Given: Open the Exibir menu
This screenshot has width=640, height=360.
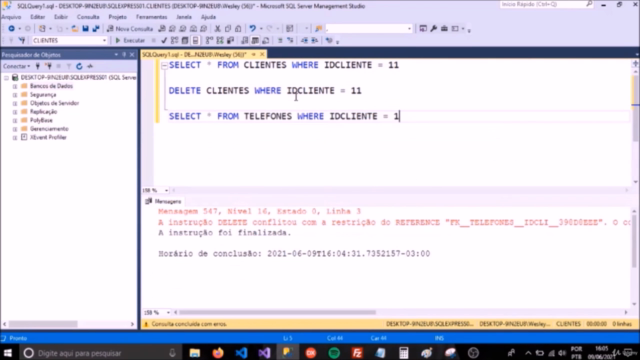Looking at the screenshot, I should point(61,17).
